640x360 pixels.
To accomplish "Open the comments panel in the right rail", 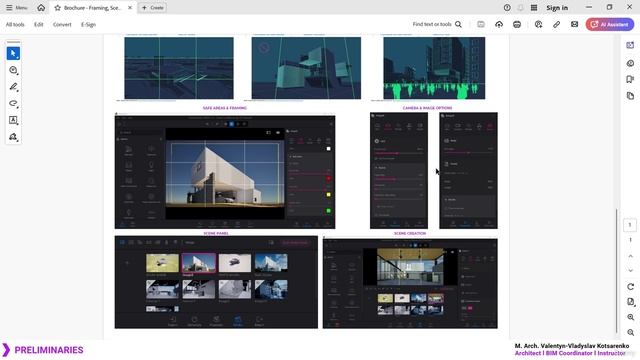I will coord(630,63).
